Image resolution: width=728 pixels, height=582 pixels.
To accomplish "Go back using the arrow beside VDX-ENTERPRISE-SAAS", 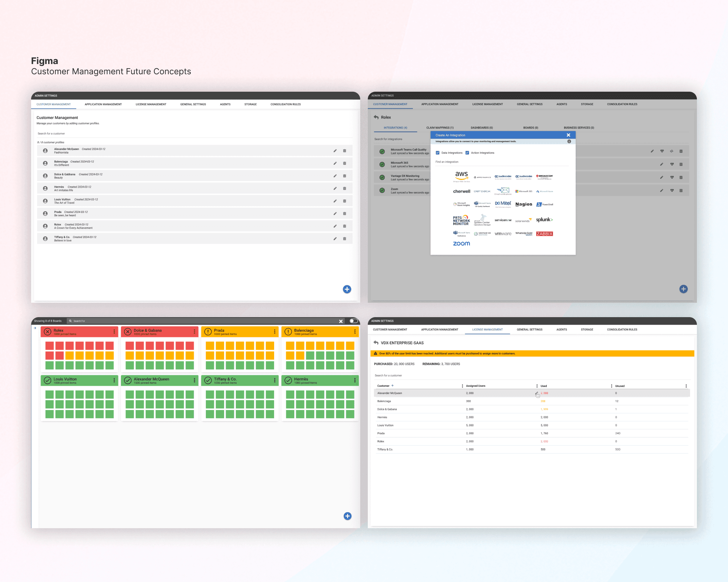I will click(376, 343).
